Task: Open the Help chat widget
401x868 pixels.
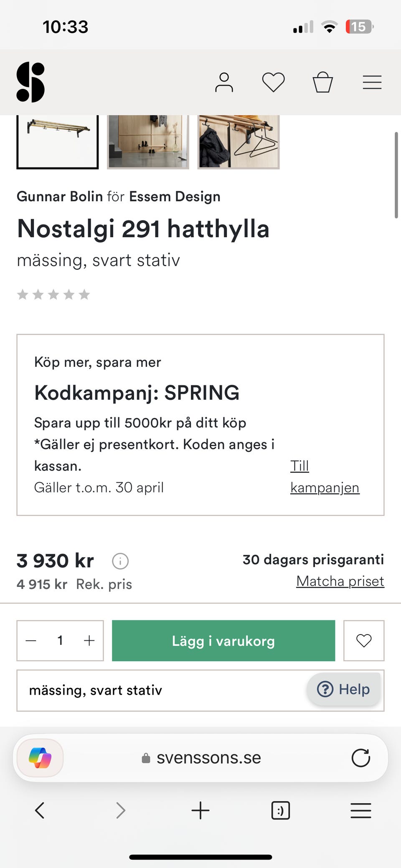Action: (x=344, y=689)
